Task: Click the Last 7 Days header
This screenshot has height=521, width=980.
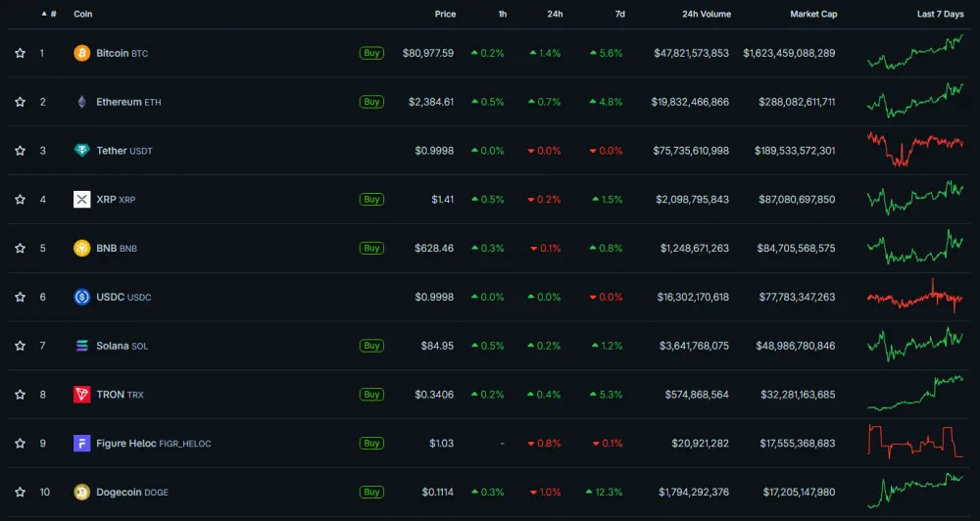Action: [940, 14]
